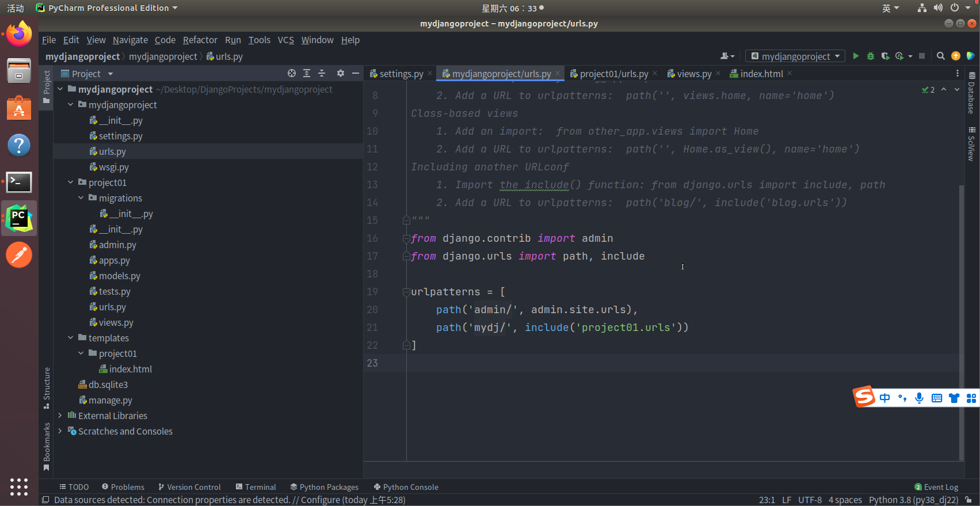Toggle Sogou voice input microphone

coord(920,398)
